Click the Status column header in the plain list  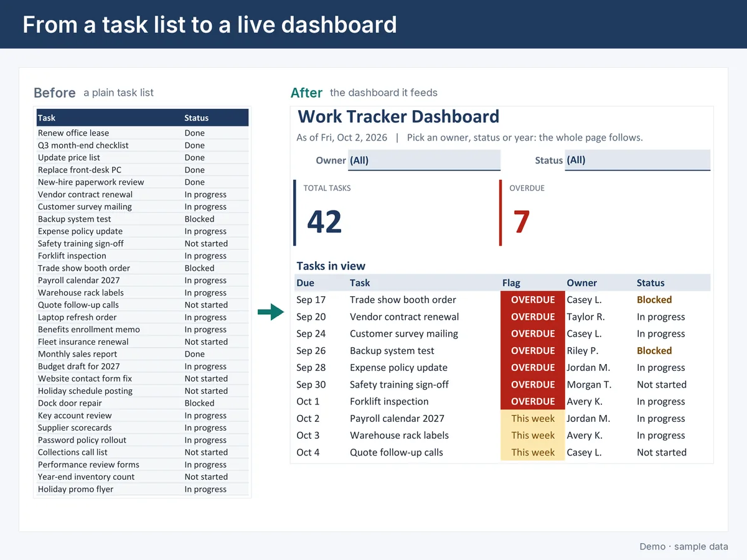[x=197, y=118]
